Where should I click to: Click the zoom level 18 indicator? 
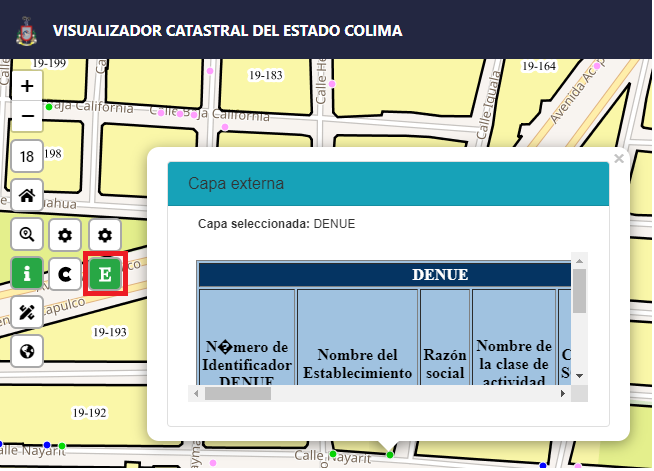(27, 156)
